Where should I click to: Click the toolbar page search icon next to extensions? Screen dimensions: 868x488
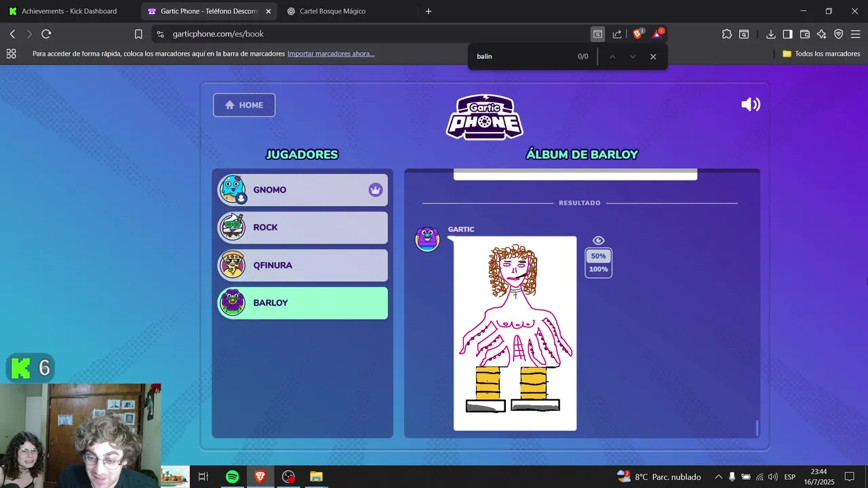click(744, 34)
